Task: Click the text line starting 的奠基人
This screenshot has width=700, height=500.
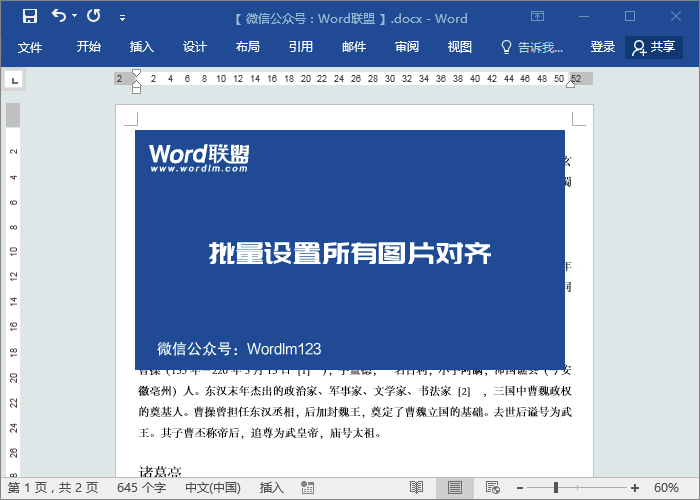Action: [355, 412]
